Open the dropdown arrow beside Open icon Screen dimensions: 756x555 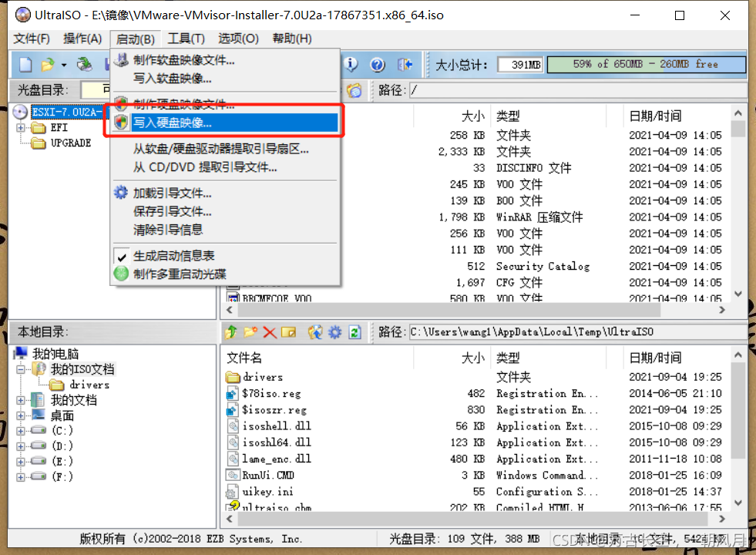point(64,65)
